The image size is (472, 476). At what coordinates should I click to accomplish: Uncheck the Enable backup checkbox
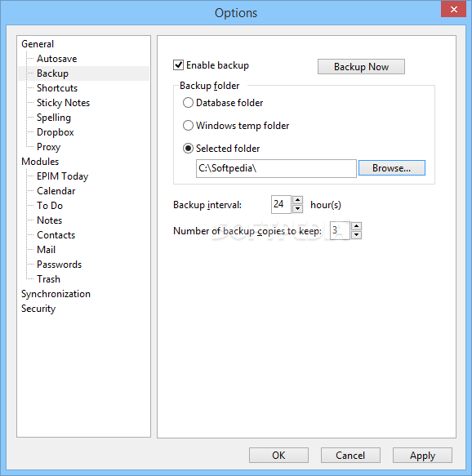click(x=178, y=65)
